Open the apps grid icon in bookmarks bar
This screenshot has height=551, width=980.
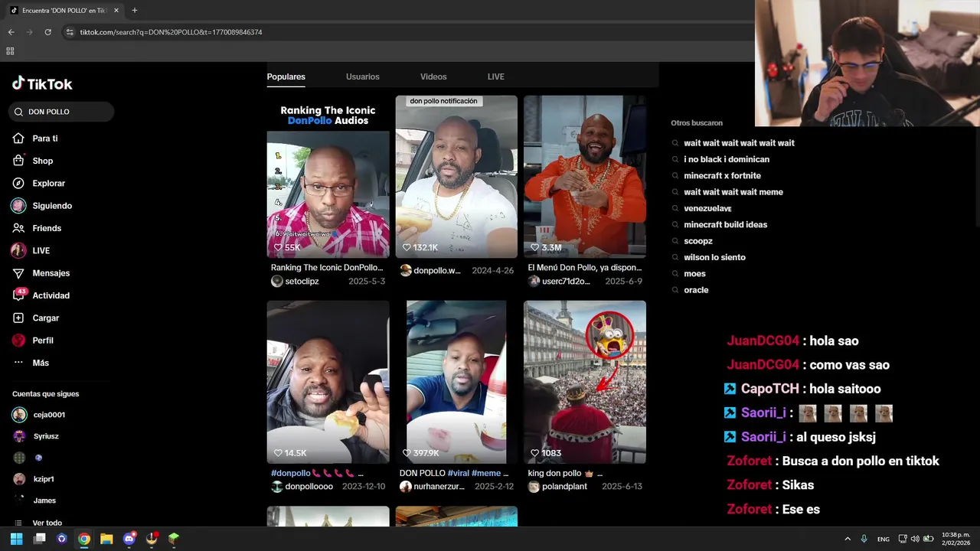[10, 51]
